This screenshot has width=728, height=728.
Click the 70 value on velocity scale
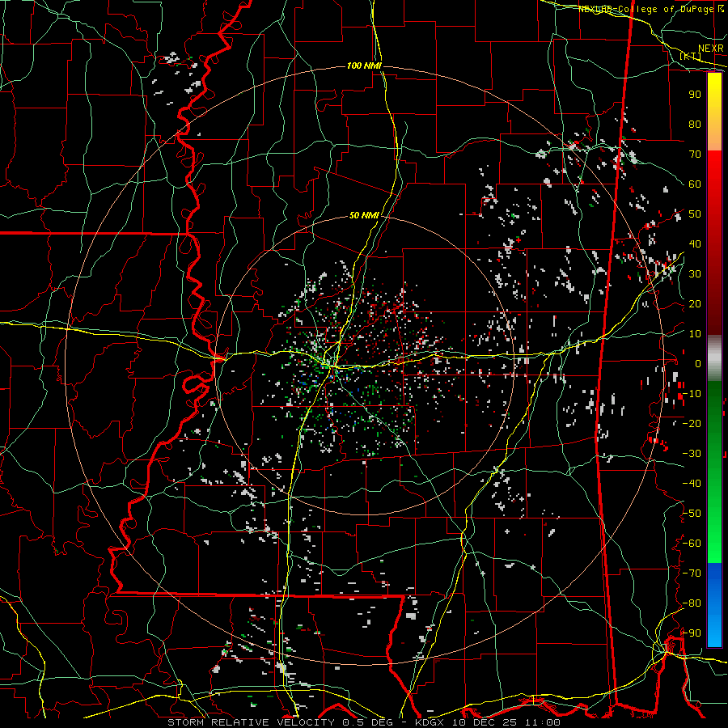pyautogui.click(x=695, y=154)
